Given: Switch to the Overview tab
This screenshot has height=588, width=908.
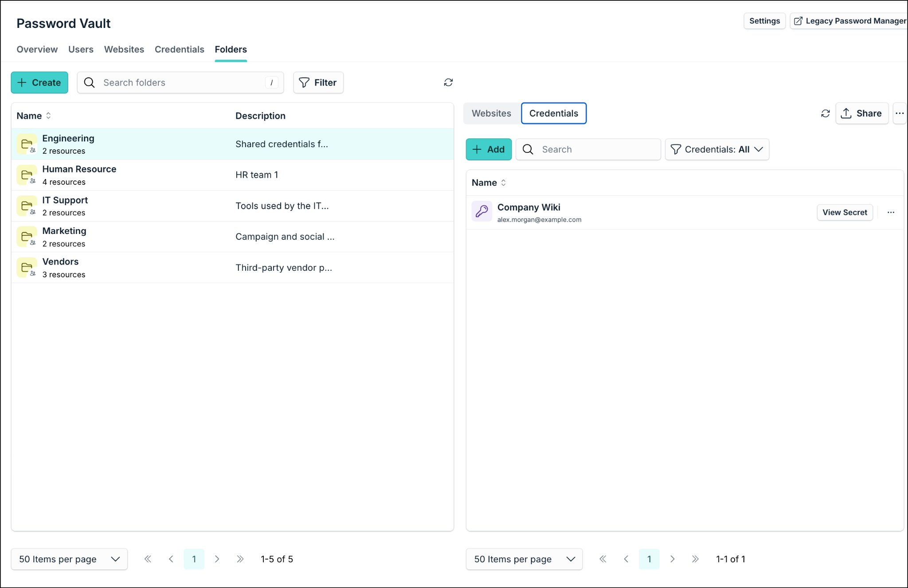Looking at the screenshot, I should pos(37,49).
